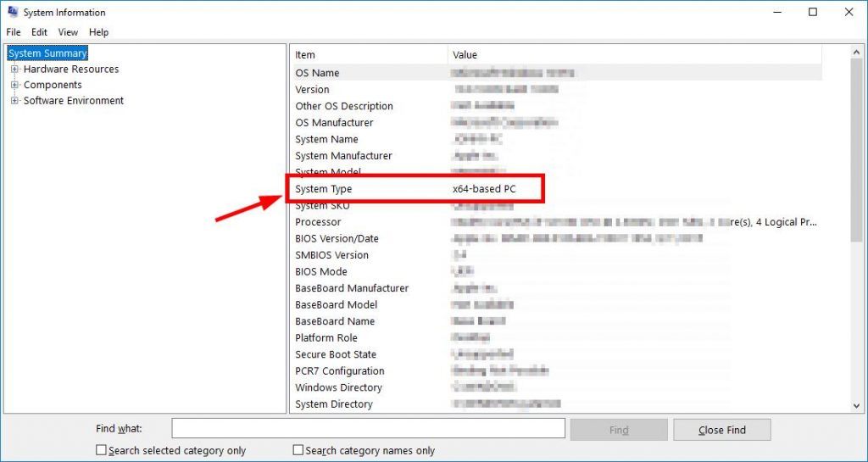Open the View menu
Viewport: 868px width, 462px height.
point(68,32)
